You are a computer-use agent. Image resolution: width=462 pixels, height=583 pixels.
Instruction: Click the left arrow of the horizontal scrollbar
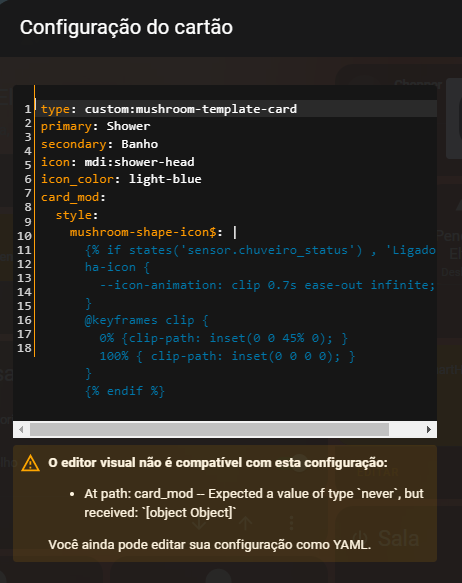[x=21, y=429]
